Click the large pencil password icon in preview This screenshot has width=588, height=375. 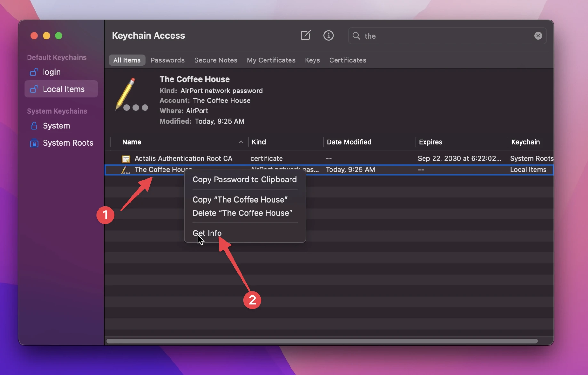coord(131,95)
